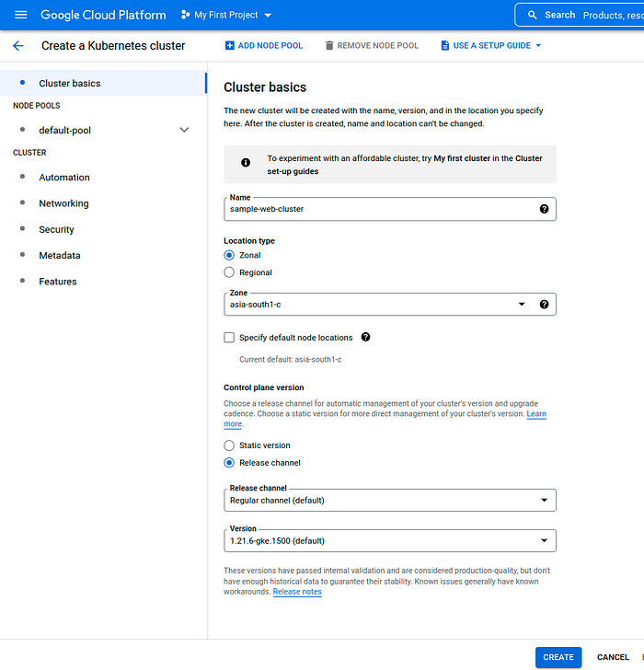Select Zonal location type
The width and height of the screenshot is (644, 670).
pyautogui.click(x=229, y=255)
